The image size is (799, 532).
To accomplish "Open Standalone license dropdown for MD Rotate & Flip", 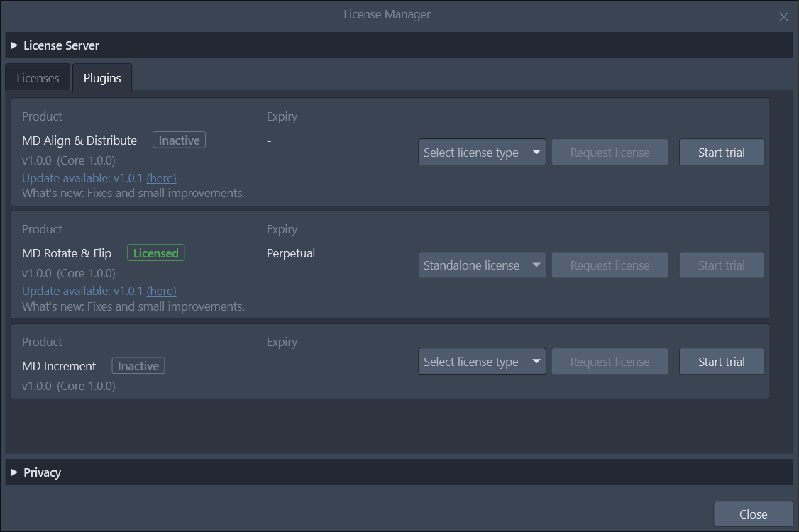I will (482, 265).
